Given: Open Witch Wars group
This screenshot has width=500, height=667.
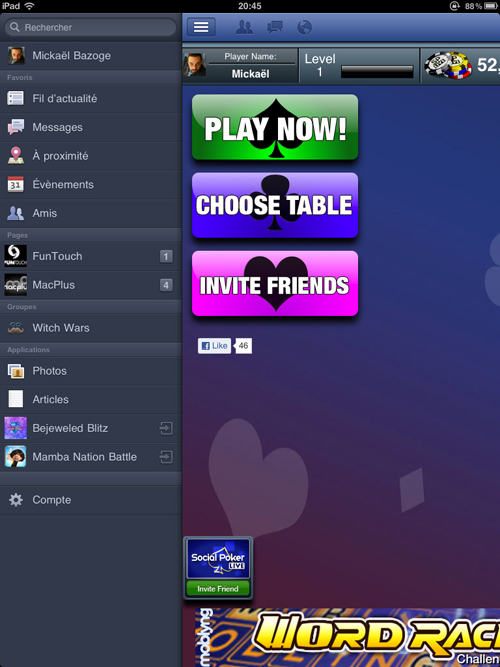Looking at the screenshot, I should (x=91, y=328).
